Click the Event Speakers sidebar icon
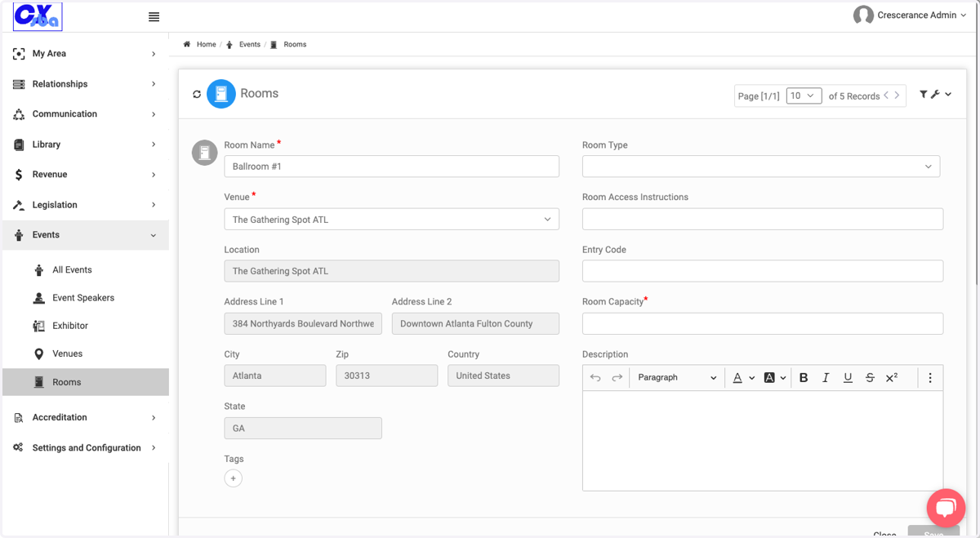Viewport: 980px width, 538px height. click(x=38, y=298)
